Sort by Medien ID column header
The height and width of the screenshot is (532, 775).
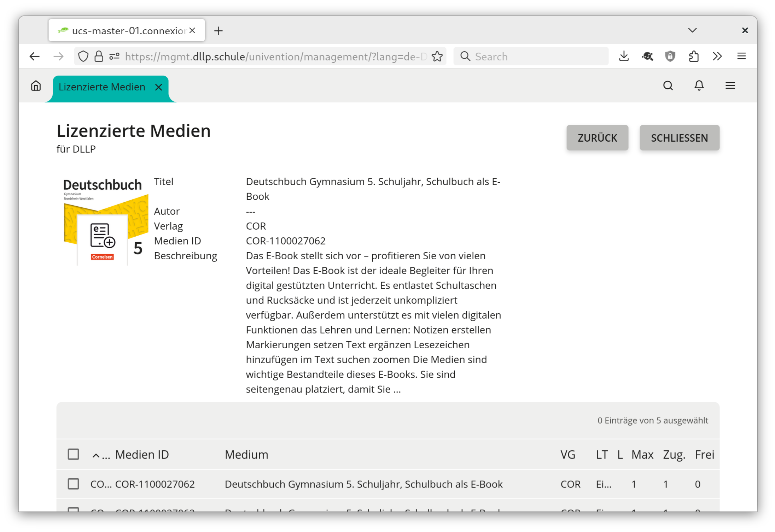(x=142, y=455)
